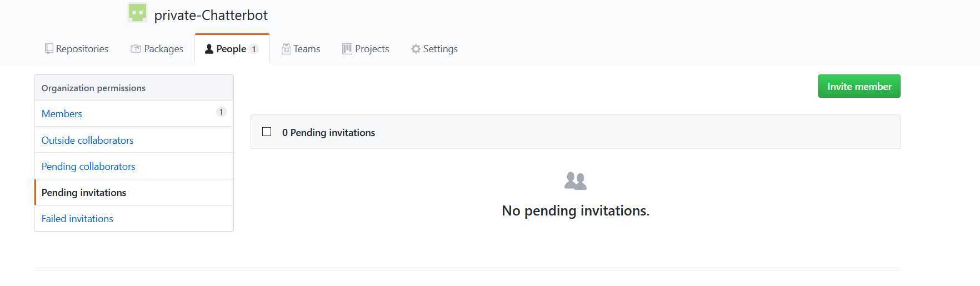The height and width of the screenshot is (286, 980).
Task: Click the box icon beside Packages
Action: [136, 49]
